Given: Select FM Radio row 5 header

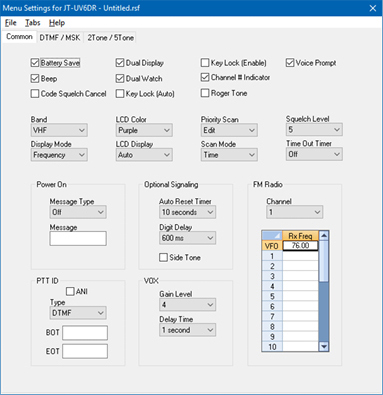Looking at the screenshot, I should point(272,296).
